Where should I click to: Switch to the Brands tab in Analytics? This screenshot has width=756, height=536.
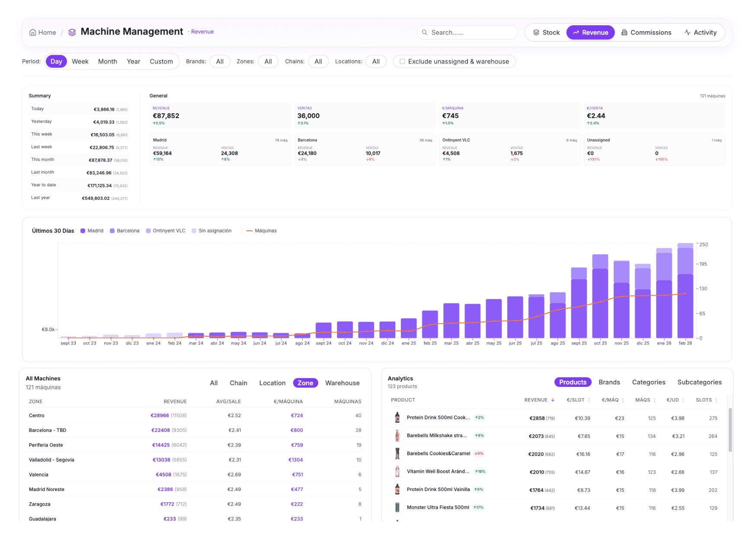coord(609,382)
